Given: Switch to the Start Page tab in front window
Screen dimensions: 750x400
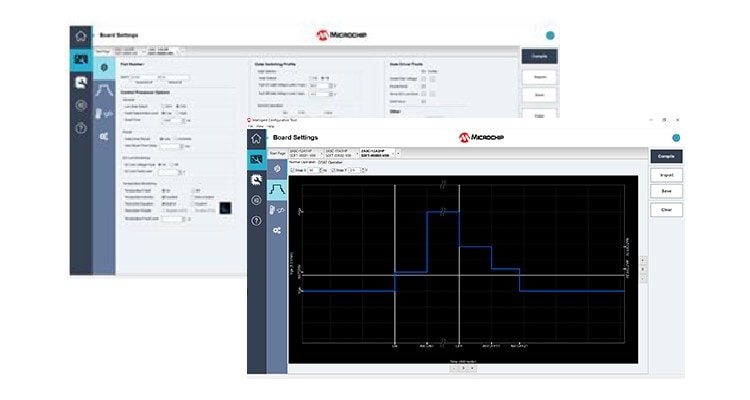Looking at the screenshot, I should tap(278, 154).
